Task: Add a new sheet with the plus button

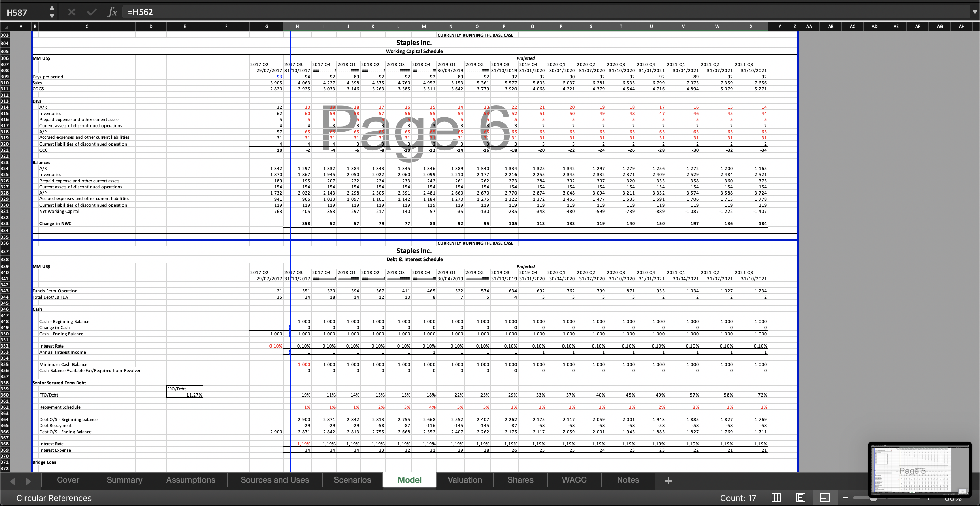Action: (x=668, y=480)
